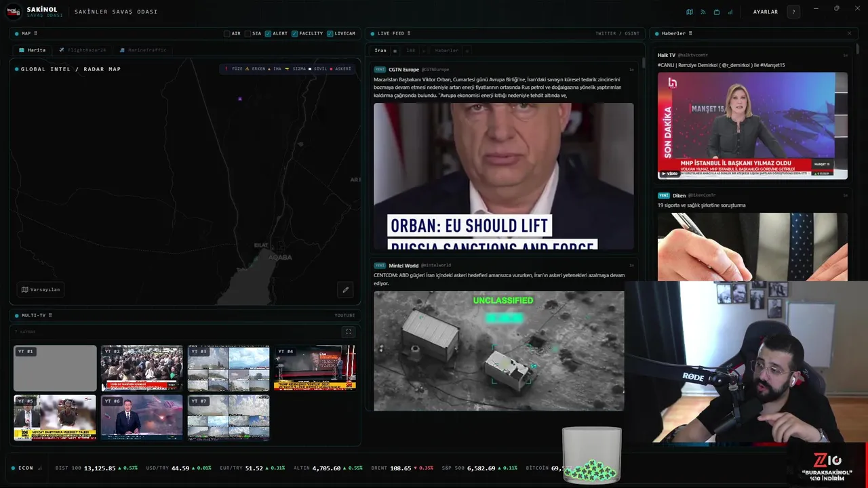The image size is (868, 488).
Task: Open the Diken pen-signing image
Action: coord(753,247)
